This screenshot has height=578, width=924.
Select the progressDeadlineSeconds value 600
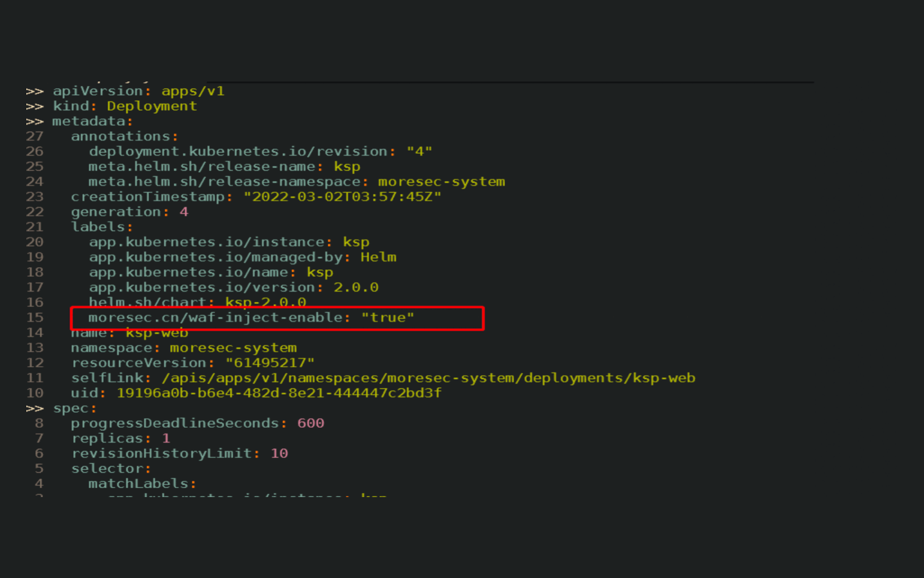(311, 423)
